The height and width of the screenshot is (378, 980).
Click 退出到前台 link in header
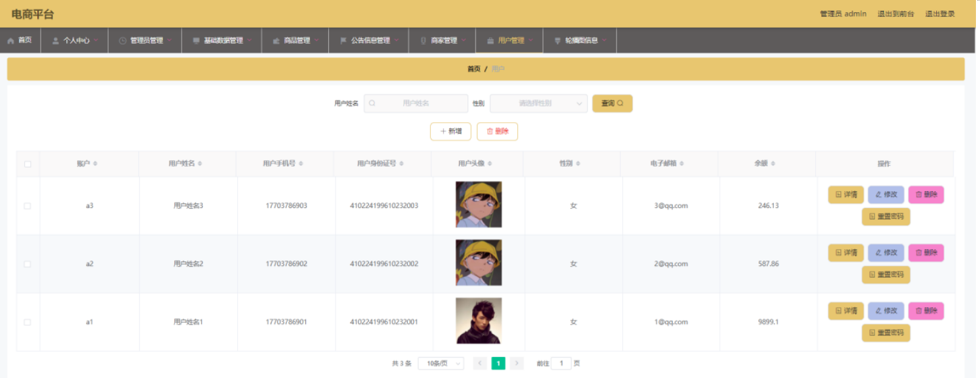point(896,13)
